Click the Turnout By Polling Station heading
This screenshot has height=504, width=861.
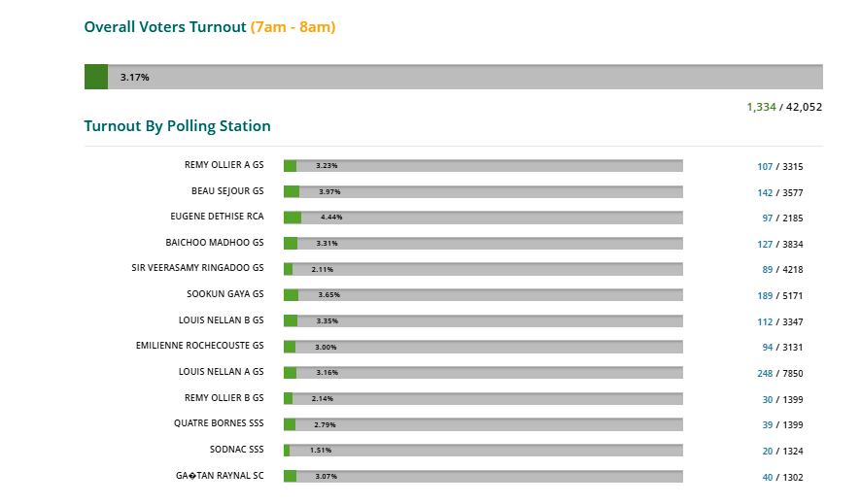click(177, 126)
